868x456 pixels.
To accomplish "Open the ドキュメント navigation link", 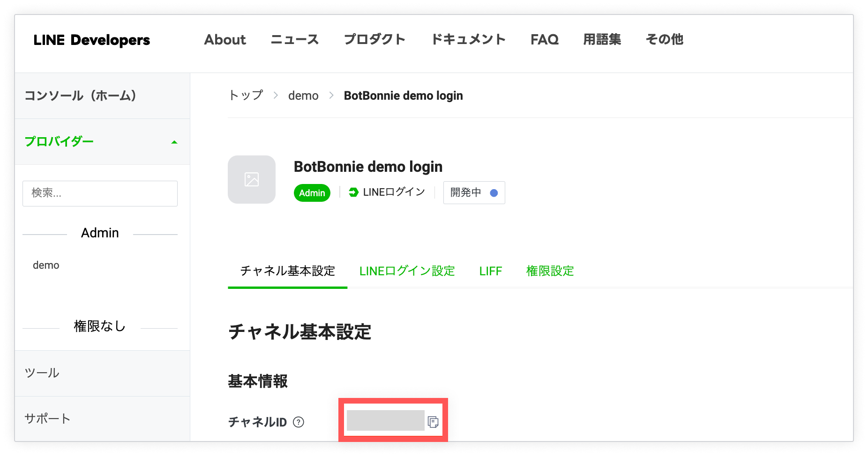I will (468, 39).
